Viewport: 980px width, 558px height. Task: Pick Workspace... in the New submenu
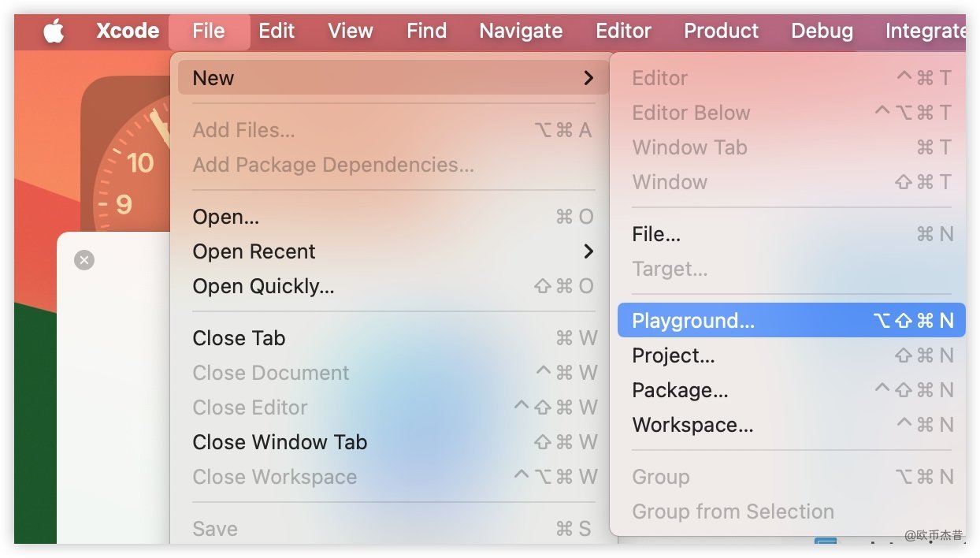(692, 425)
